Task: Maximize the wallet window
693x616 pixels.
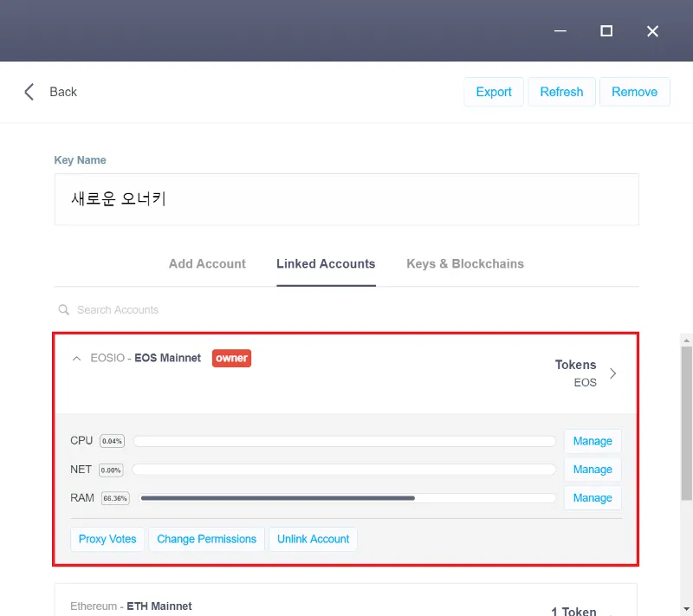Action: tap(606, 31)
